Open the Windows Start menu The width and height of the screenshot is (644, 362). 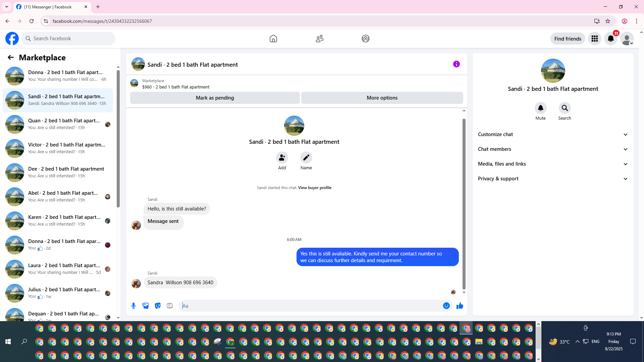pyautogui.click(x=8, y=342)
